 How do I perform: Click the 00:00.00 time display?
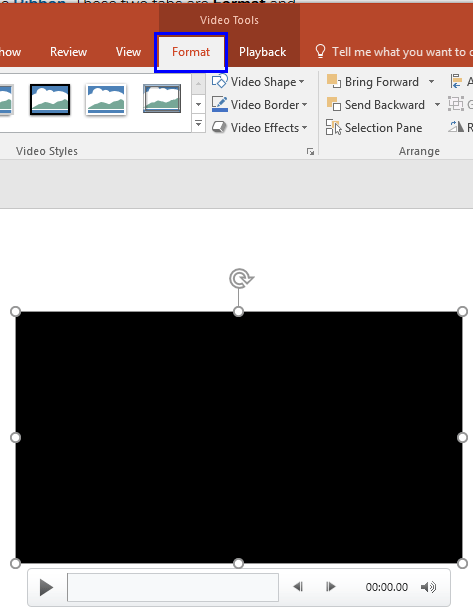[x=387, y=587]
